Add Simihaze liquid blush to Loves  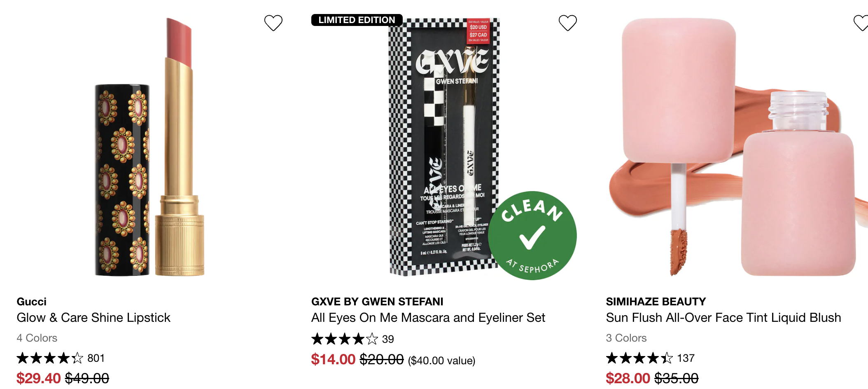[861, 23]
